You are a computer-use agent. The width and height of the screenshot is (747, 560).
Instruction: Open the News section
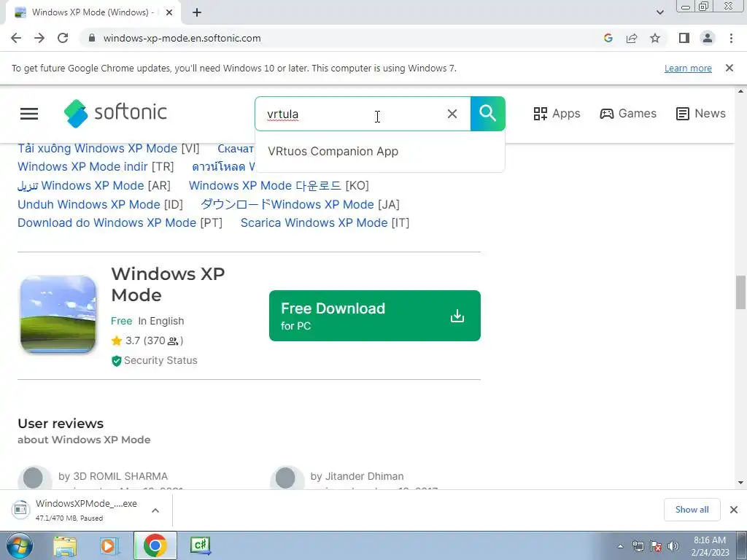[x=701, y=113]
